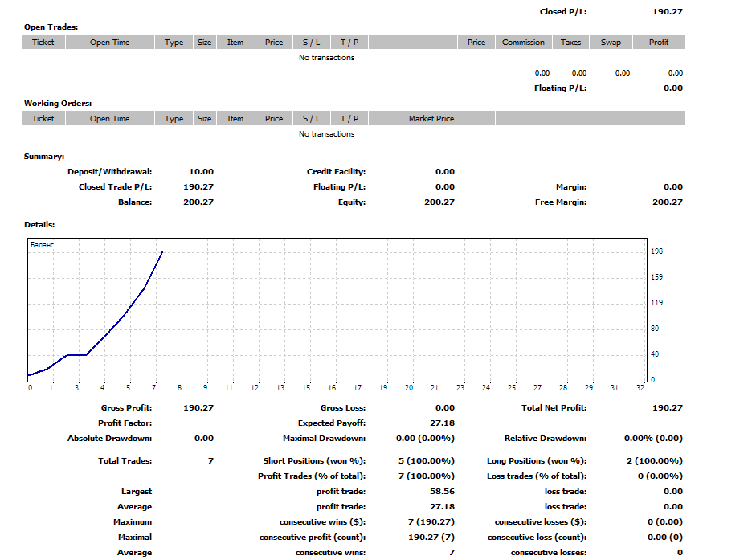
Task: Click the consecutive wins value 7 (190.27)
Action: coord(431,522)
